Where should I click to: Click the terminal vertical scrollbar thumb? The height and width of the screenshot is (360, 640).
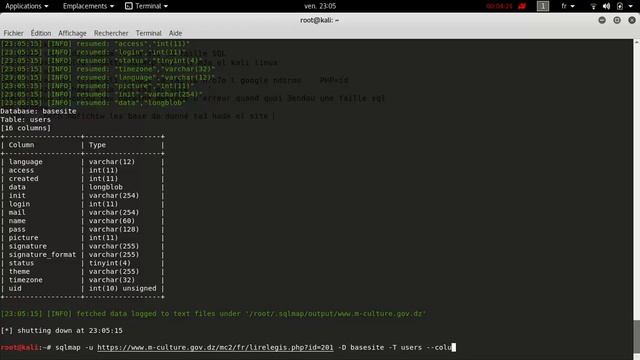[x=636, y=338]
